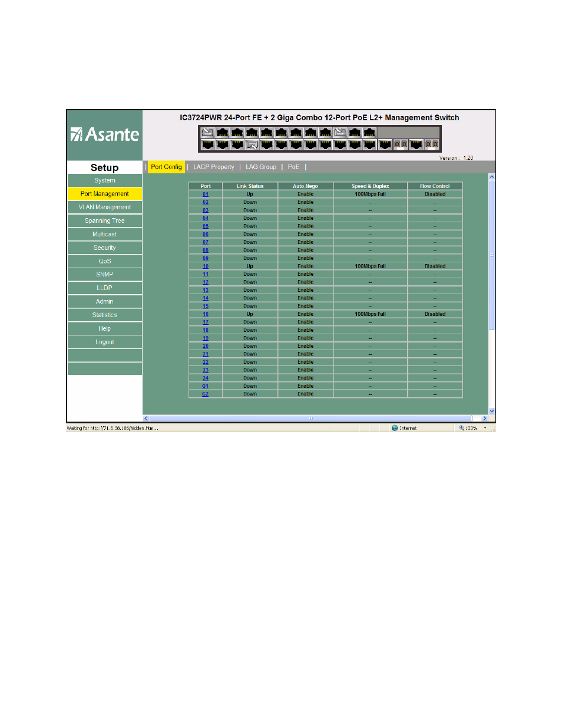Open port 16 configuration link
This screenshot has height=728, width=562.
coord(206,314)
